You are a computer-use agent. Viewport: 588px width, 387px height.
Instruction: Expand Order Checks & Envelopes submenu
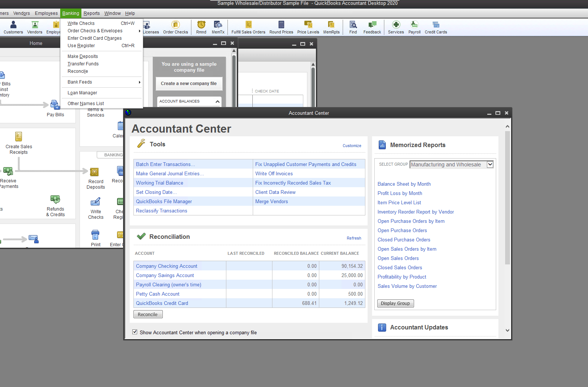(x=101, y=31)
